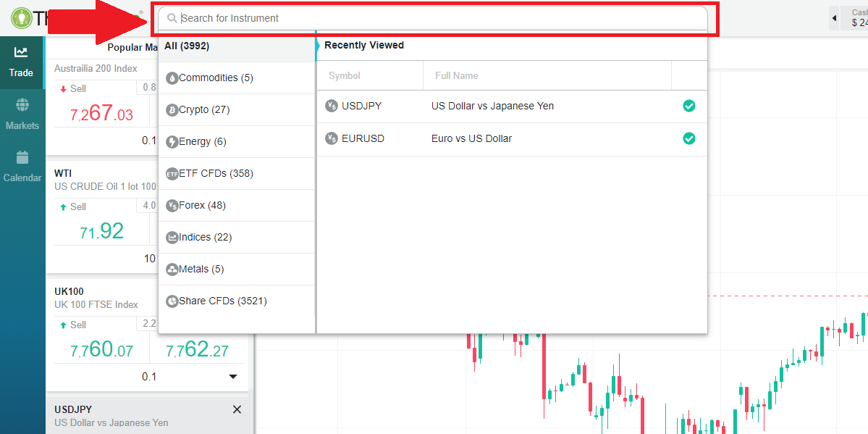Close the USDJPY market card
This screenshot has width=868, height=434.
[x=237, y=409]
